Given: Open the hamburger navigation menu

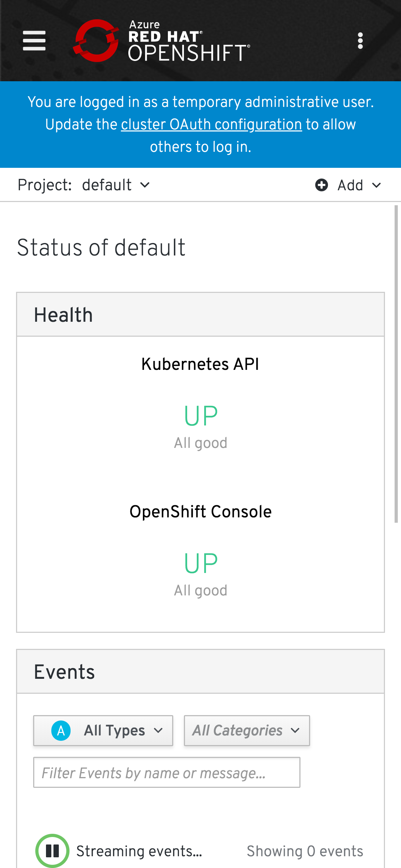Looking at the screenshot, I should 34,41.
